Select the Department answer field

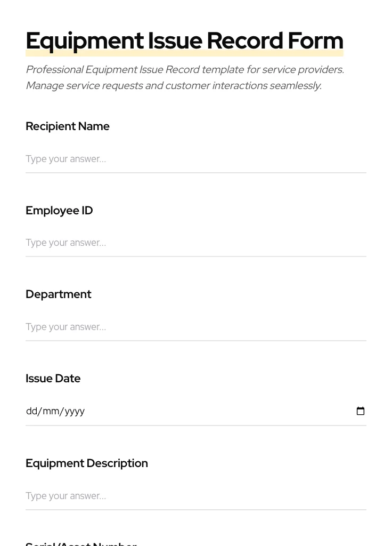(x=195, y=327)
